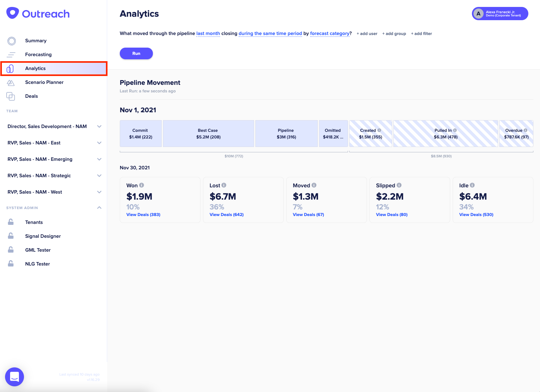The image size is (540, 392).
Task: Change the 'during the same time period' selector
Action: tap(270, 33)
